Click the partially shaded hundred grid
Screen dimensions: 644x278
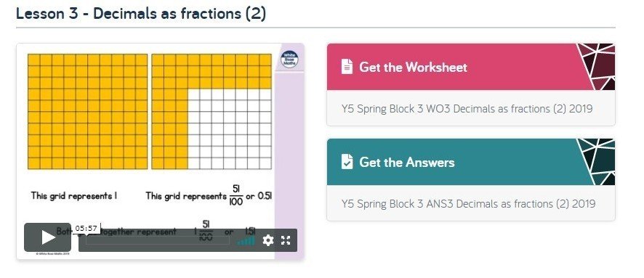tap(212, 112)
